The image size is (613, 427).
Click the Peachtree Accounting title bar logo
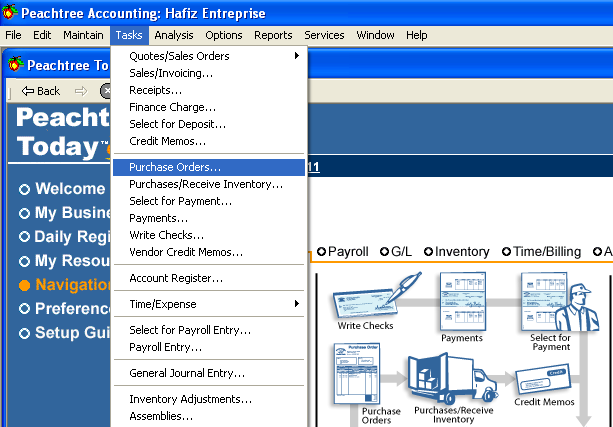[9, 13]
